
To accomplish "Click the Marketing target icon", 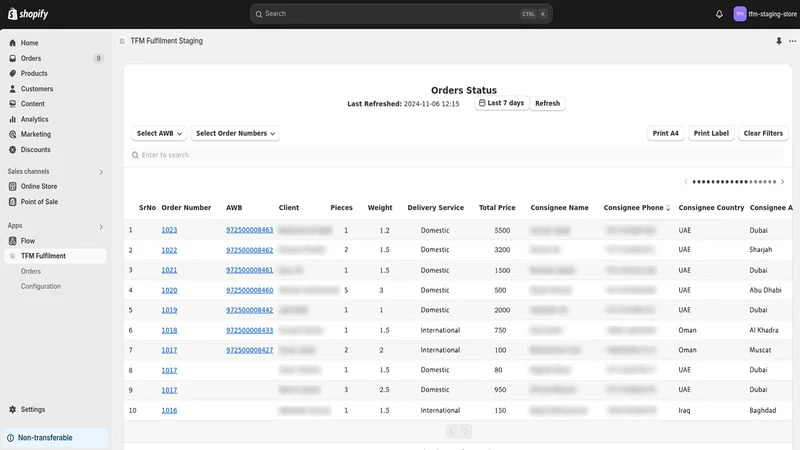I will click(13, 134).
